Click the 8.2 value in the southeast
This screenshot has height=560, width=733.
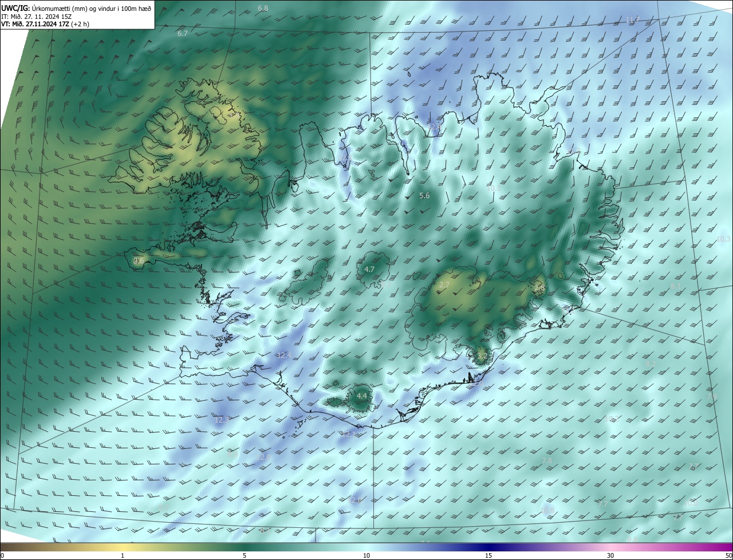click(x=651, y=364)
